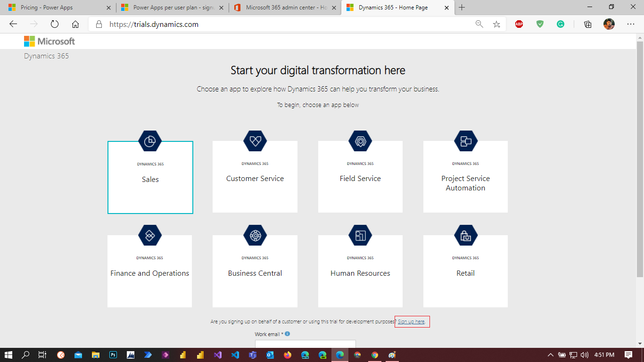This screenshot has width=644, height=362.
Task: Open a new browser tab
Action: tap(462, 8)
